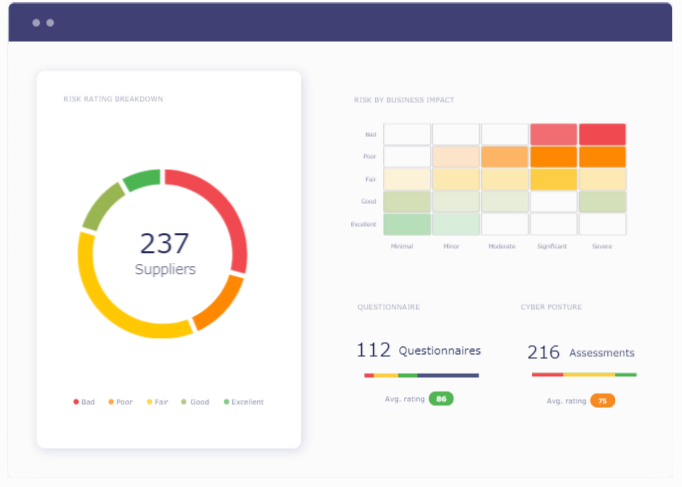Click the Minor column label under the heatmap
The image size is (682, 487).
point(451,246)
